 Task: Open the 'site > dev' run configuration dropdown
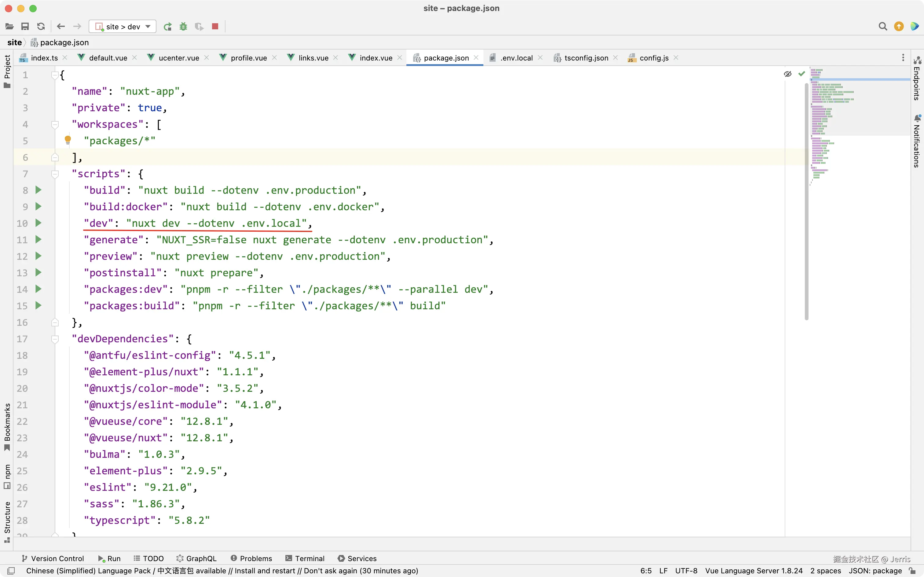(x=123, y=26)
